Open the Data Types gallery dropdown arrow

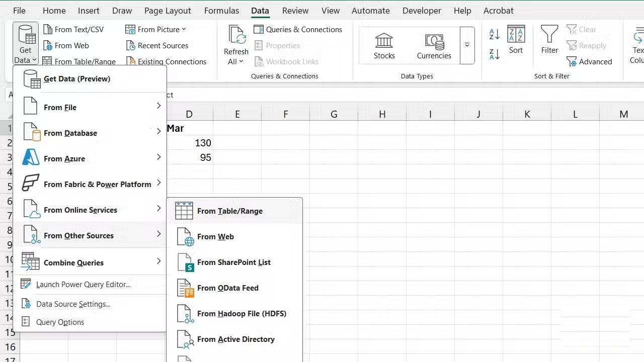pyautogui.click(x=467, y=46)
